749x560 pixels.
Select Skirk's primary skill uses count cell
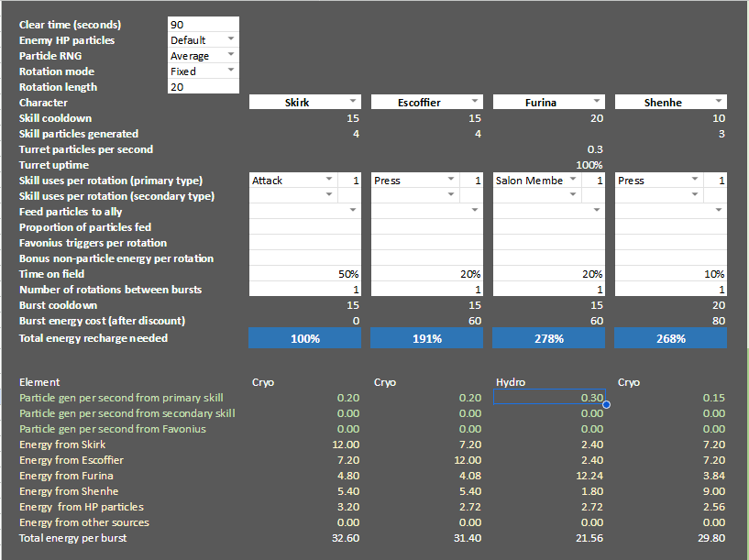pyautogui.click(x=349, y=181)
